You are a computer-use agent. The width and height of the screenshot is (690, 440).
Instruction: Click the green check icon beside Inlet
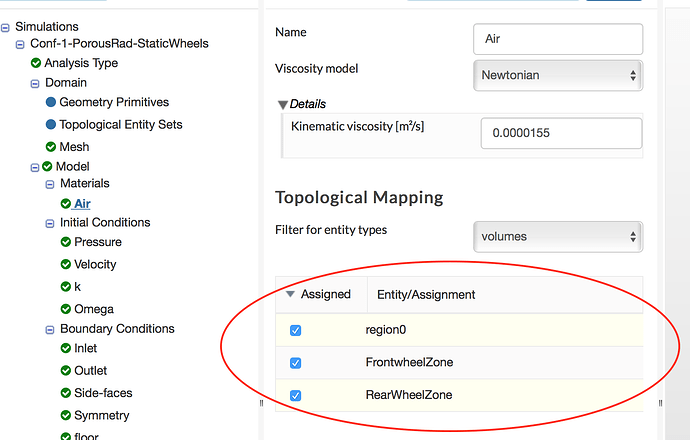click(65, 348)
